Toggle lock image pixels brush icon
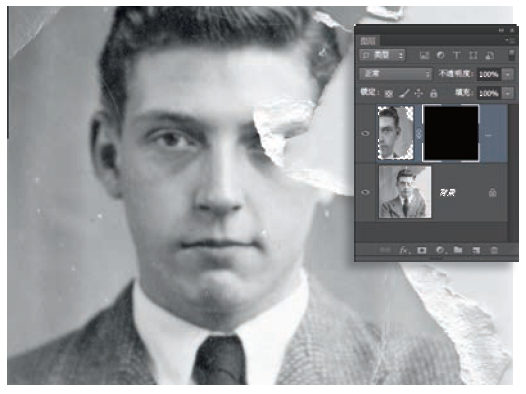This screenshot has width=526, height=394. pyautogui.click(x=404, y=93)
